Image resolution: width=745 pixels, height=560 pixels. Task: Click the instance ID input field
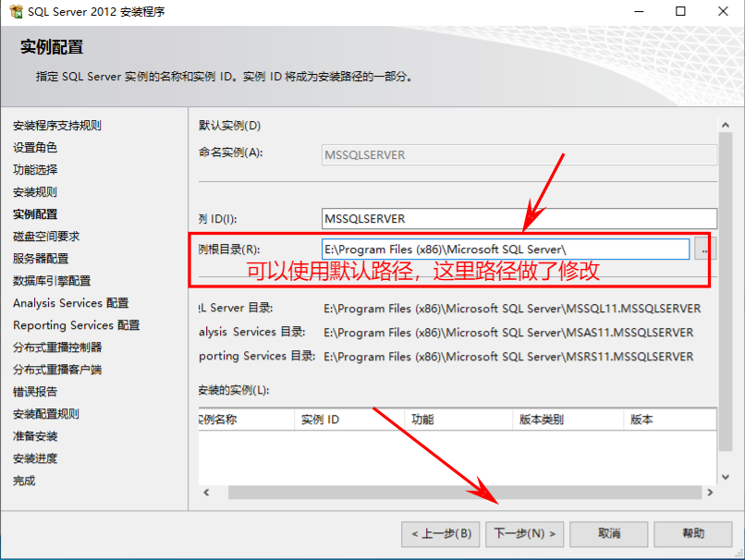click(x=519, y=218)
